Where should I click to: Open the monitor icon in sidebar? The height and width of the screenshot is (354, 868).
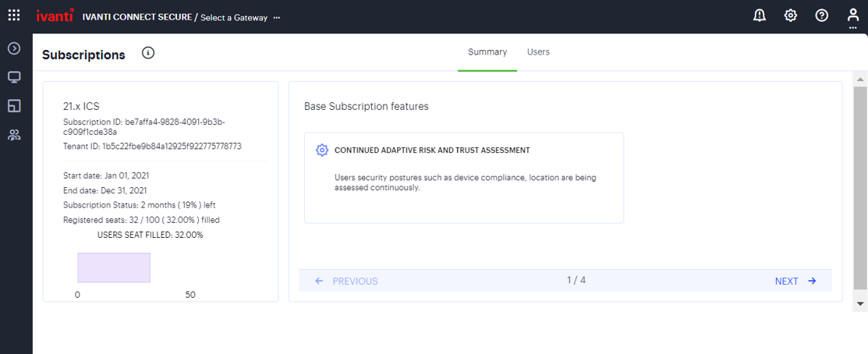pos(14,77)
